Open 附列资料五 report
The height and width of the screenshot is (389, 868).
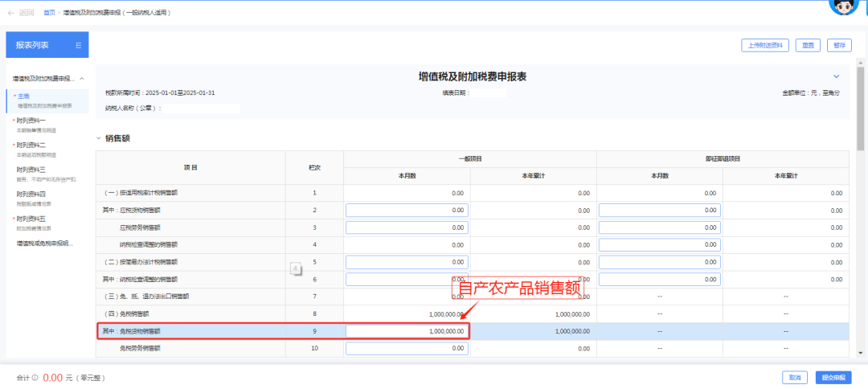pyautogui.click(x=31, y=219)
